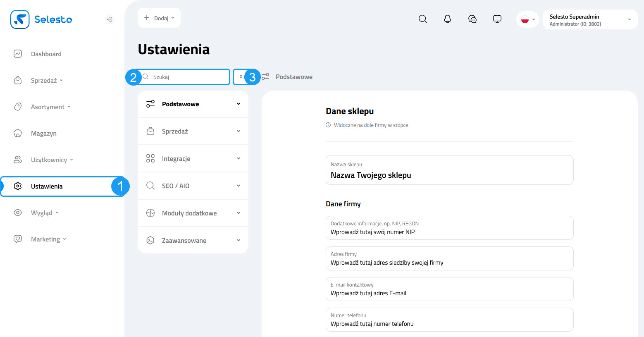
Task: Open the language flag dropdown
Action: click(527, 19)
